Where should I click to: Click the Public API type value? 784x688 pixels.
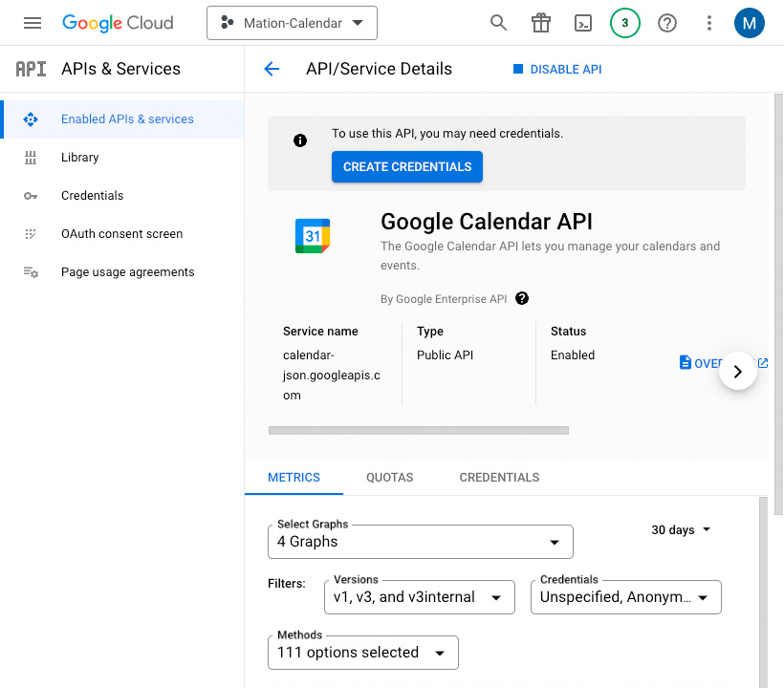[445, 355]
